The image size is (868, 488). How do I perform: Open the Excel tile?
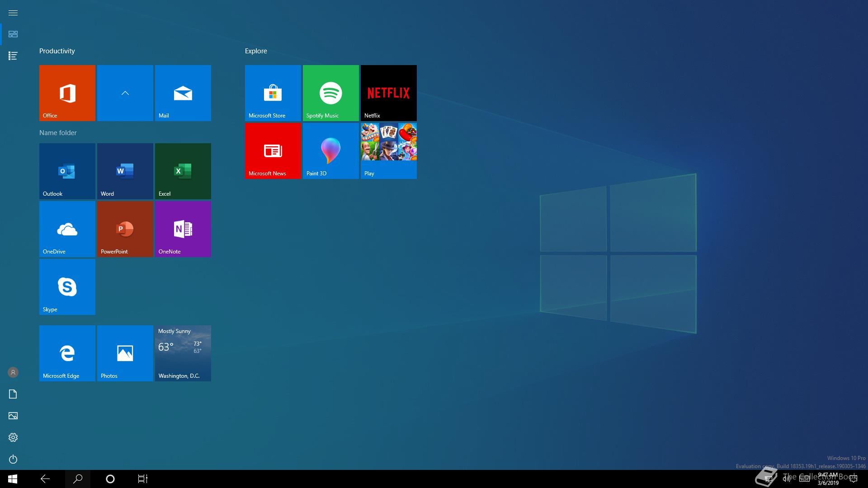[183, 171]
